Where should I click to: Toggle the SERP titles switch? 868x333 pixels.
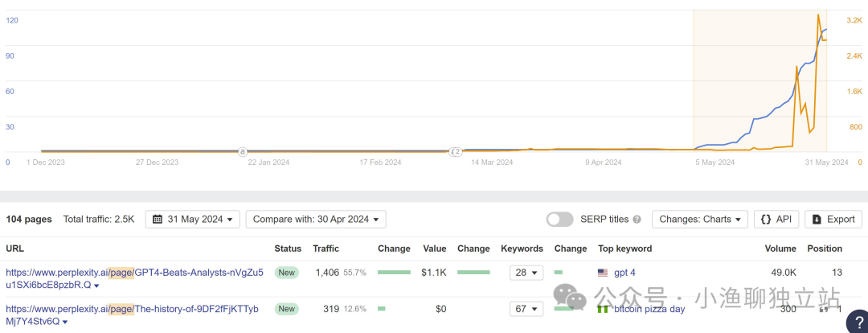point(559,220)
